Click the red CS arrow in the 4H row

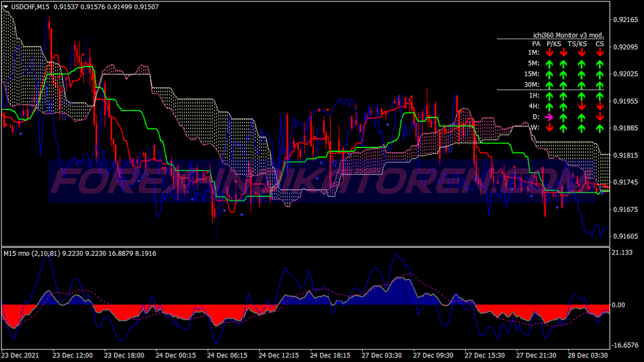click(600, 106)
